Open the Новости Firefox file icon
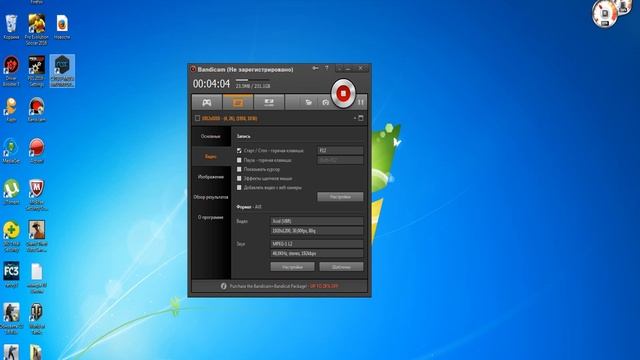This screenshot has height=360, width=640. (x=62, y=27)
